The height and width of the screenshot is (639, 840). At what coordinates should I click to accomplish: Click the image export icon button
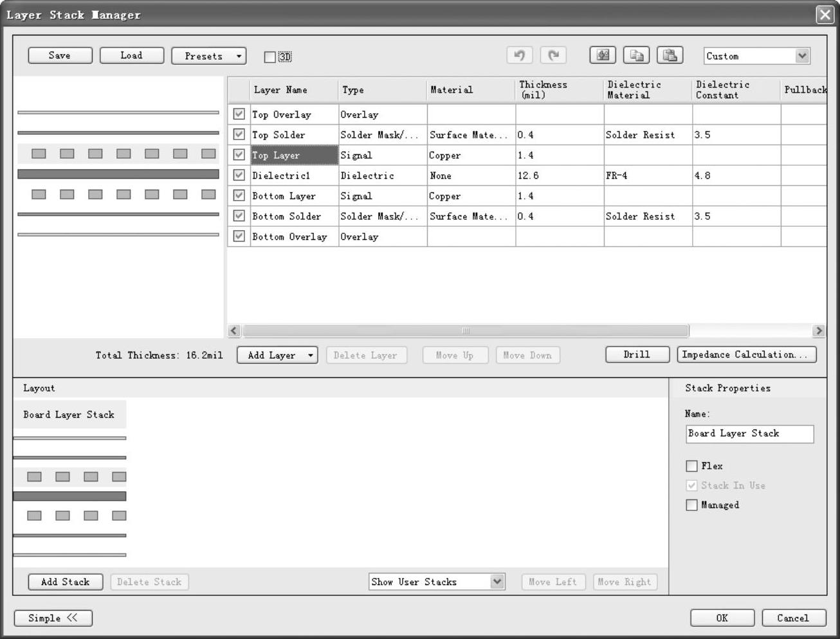point(603,56)
